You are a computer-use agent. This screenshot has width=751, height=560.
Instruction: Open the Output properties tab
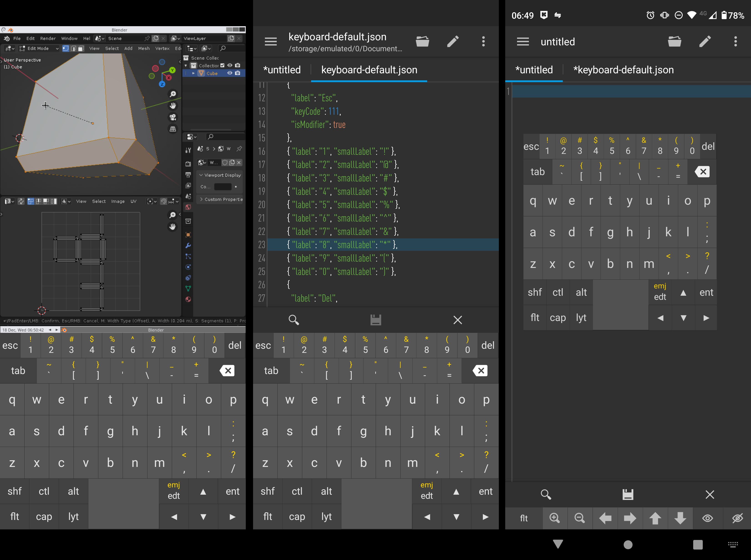pyautogui.click(x=188, y=175)
